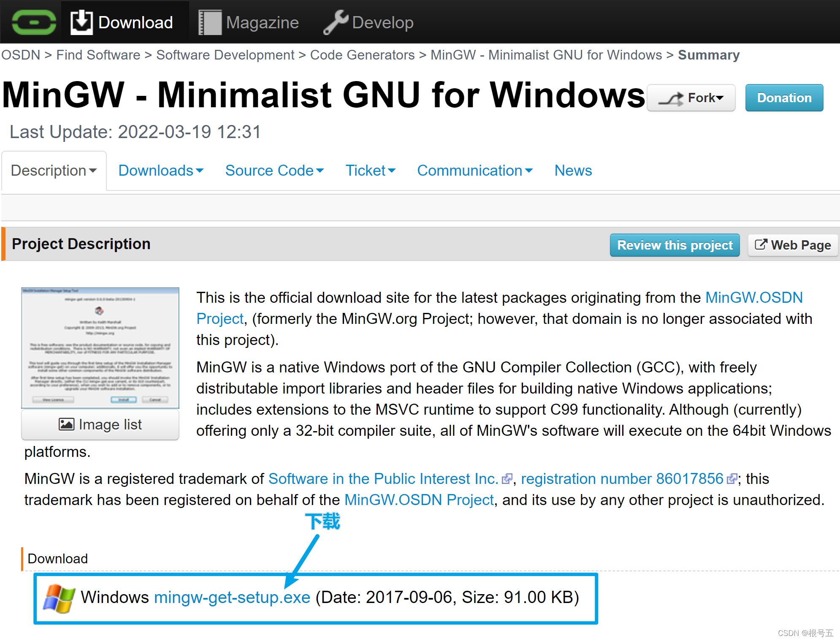Image resolution: width=840 pixels, height=641 pixels.
Task: Click external link icon after Public Interest Inc.
Action: click(x=506, y=479)
